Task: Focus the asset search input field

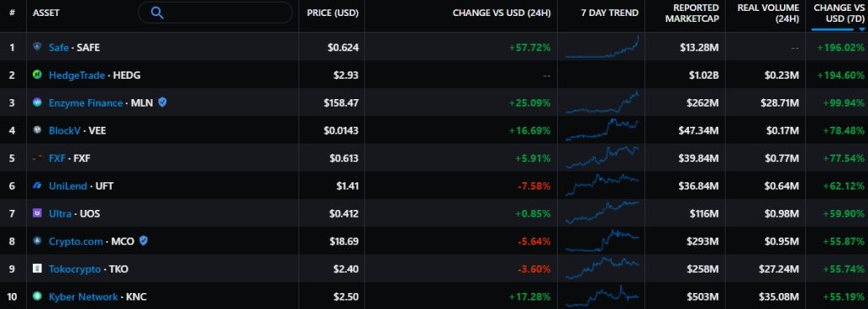Action: coord(215,13)
